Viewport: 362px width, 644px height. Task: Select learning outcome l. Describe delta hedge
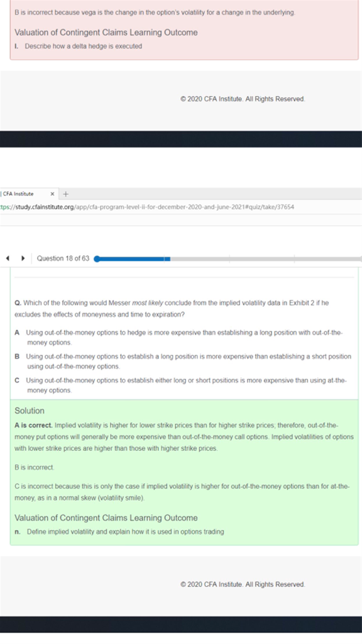tap(79, 47)
